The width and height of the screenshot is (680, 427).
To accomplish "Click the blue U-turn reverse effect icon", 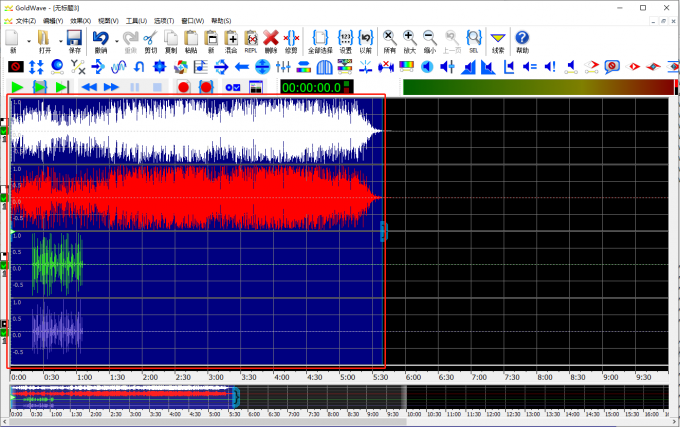I will 139,67.
